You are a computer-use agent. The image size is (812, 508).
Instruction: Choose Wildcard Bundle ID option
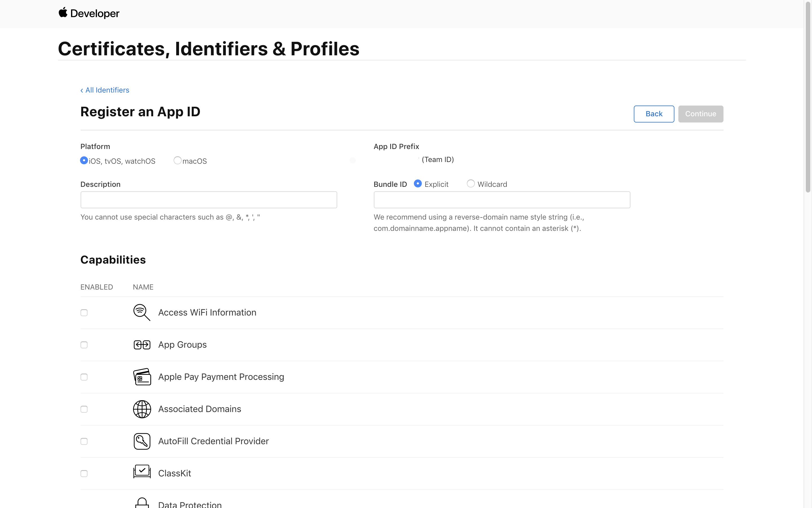(x=471, y=183)
